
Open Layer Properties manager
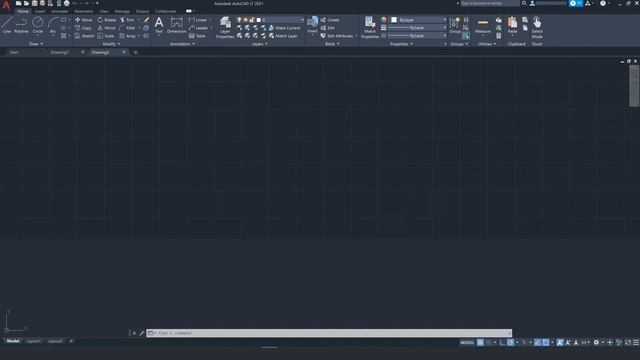(x=225, y=27)
